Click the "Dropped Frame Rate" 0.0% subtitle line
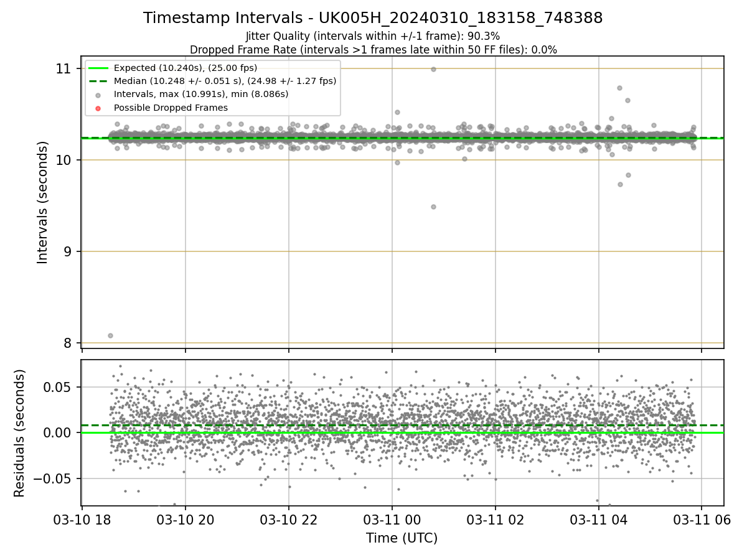 click(373, 49)
